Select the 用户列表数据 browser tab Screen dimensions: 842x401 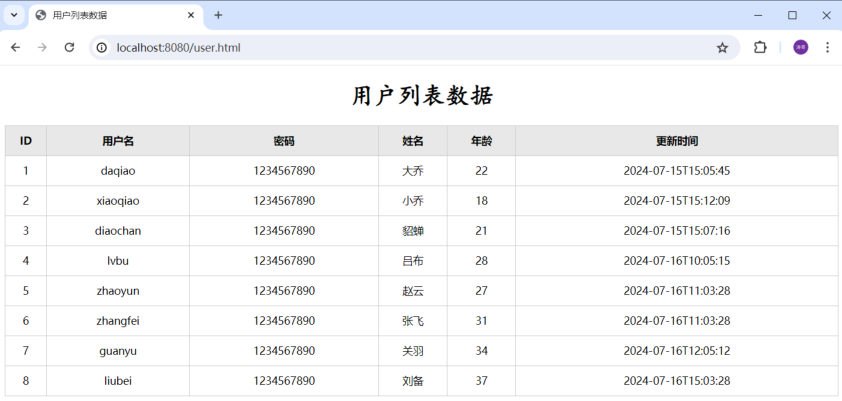[115, 16]
